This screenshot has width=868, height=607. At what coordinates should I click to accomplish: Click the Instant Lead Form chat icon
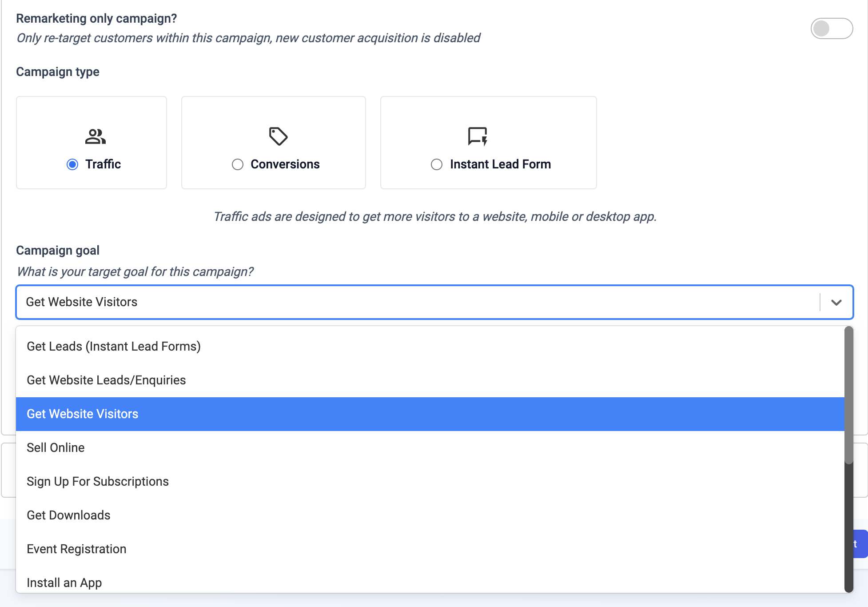pyautogui.click(x=478, y=136)
